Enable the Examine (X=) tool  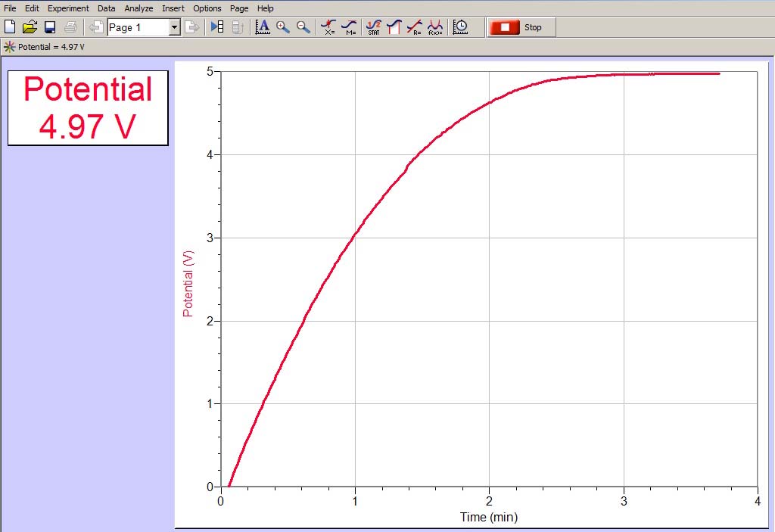point(328,27)
